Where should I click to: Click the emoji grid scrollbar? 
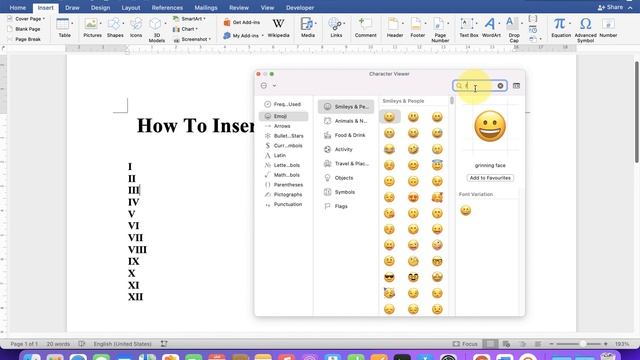click(451, 100)
